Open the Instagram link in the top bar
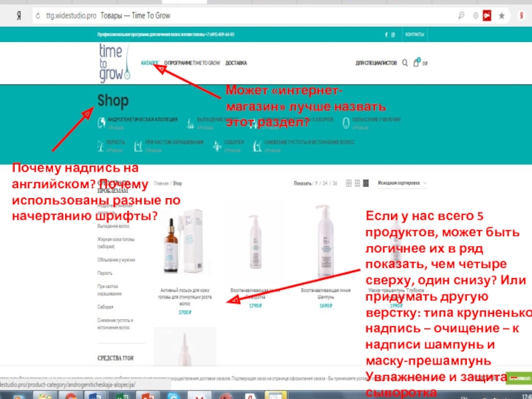Viewport: 532px width, 399px height. (x=393, y=35)
